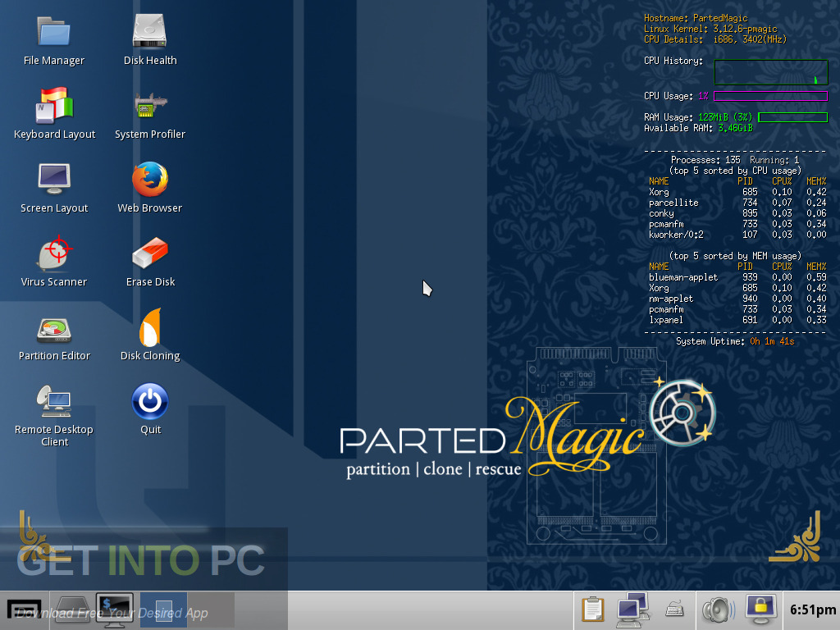Image resolution: width=840 pixels, height=630 pixels.
Task: Open the clipboard manager tray icon
Action: click(593, 609)
